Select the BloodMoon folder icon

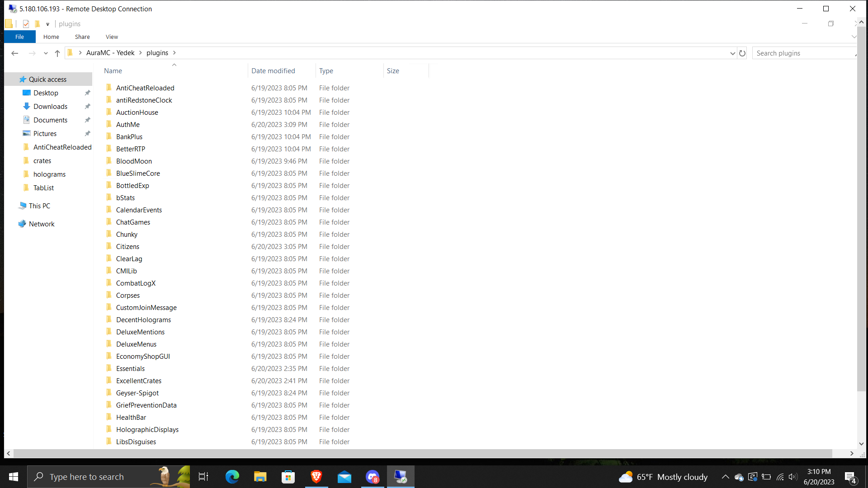108,161
